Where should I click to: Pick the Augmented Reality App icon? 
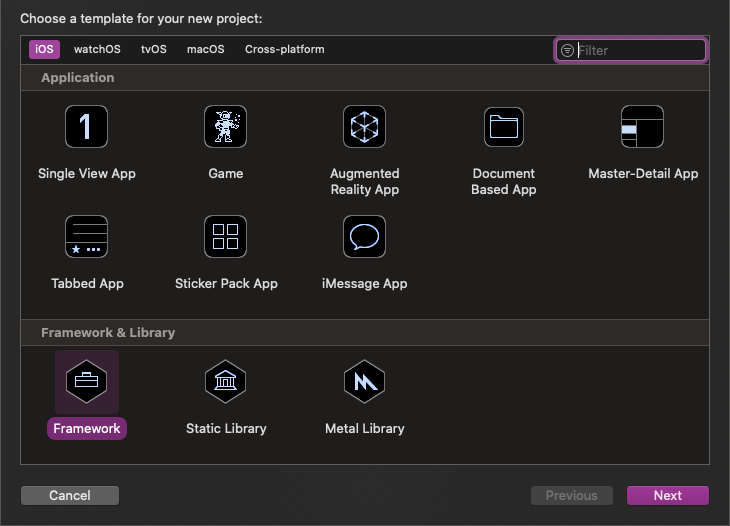(x=364, y=127)
